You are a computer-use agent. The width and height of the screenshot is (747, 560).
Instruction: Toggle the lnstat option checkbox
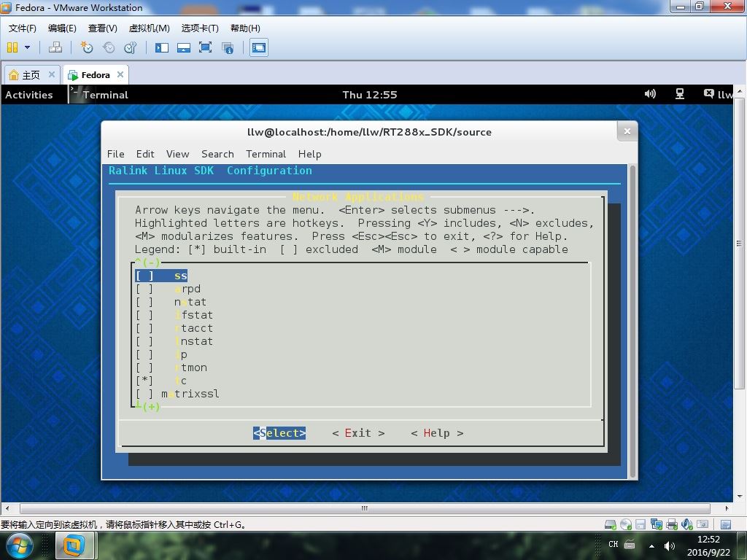point(145,341)
